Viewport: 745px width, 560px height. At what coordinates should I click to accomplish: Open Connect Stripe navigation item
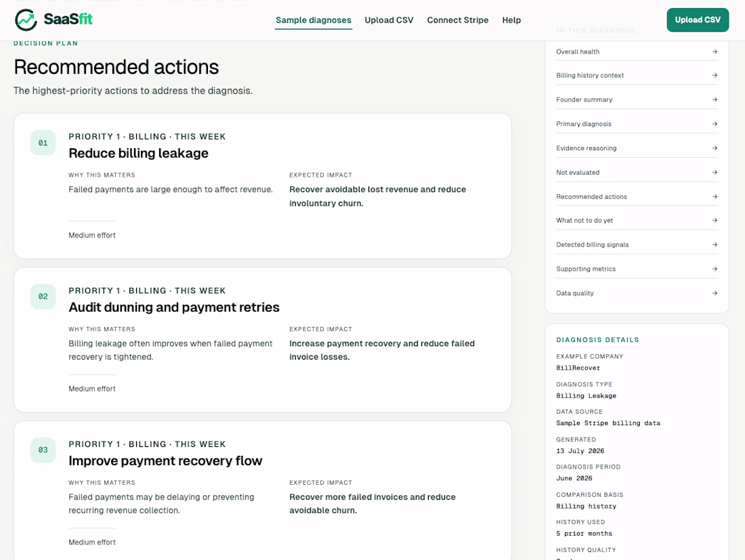point(458,20)
